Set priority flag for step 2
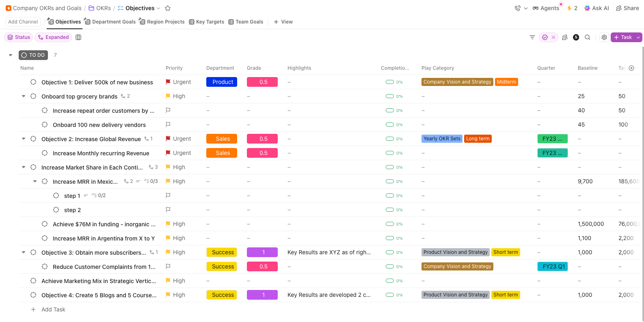 [168, 210]
